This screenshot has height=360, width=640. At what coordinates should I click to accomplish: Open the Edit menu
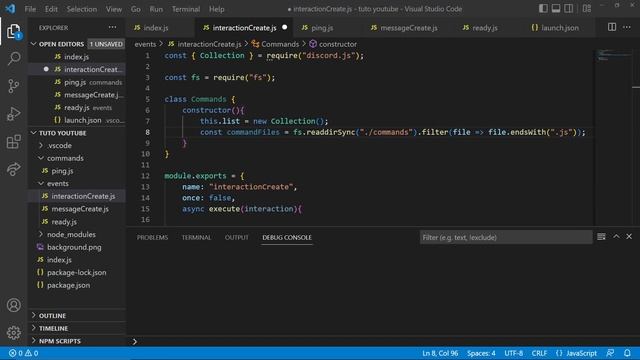click(x=51, y=9)
